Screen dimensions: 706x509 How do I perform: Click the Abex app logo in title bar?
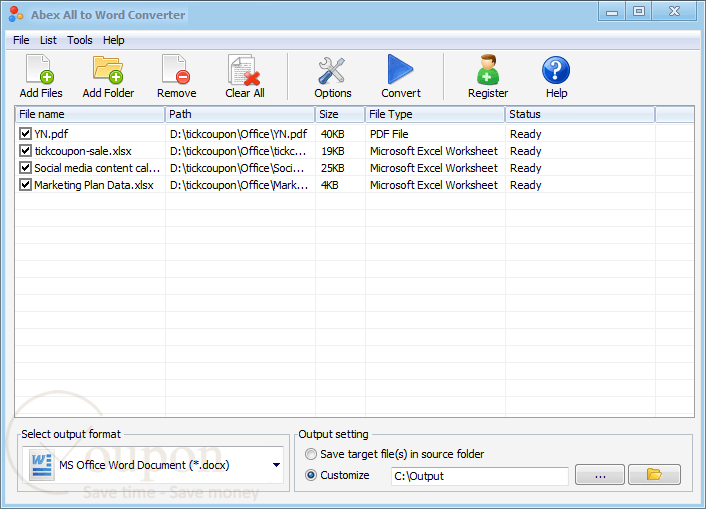coord(16,14)
